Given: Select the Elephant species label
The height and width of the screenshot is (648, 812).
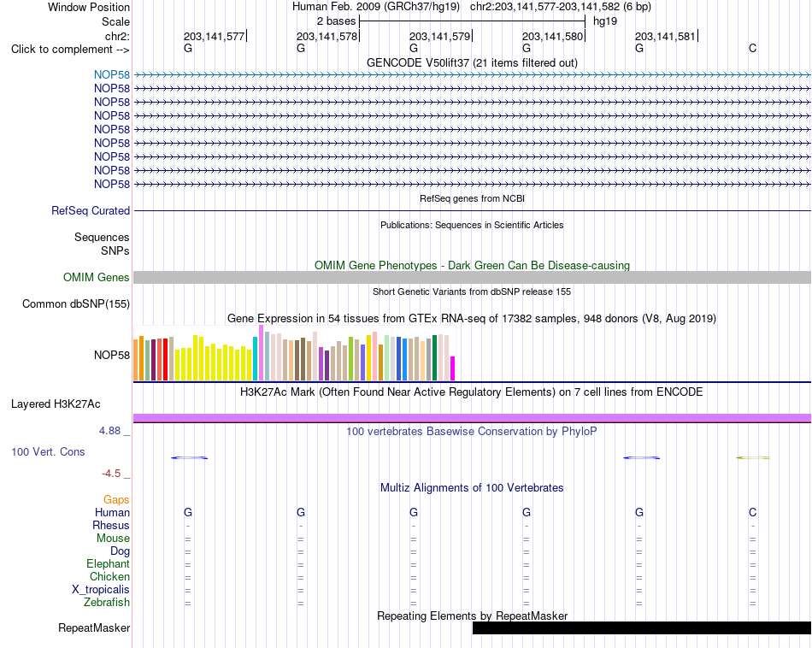Looking at the screenshot, I should (108, 563).
